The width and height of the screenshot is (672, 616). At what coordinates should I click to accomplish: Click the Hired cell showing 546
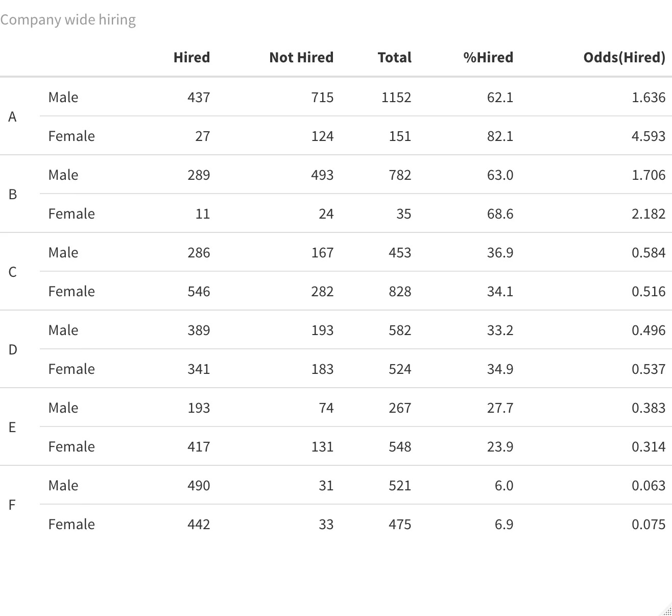tap(199, 292)
